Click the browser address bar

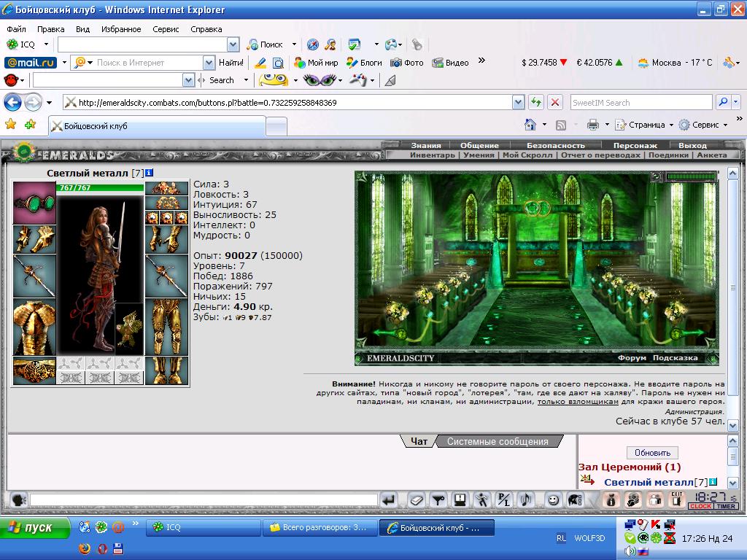[x=287, y=102]
